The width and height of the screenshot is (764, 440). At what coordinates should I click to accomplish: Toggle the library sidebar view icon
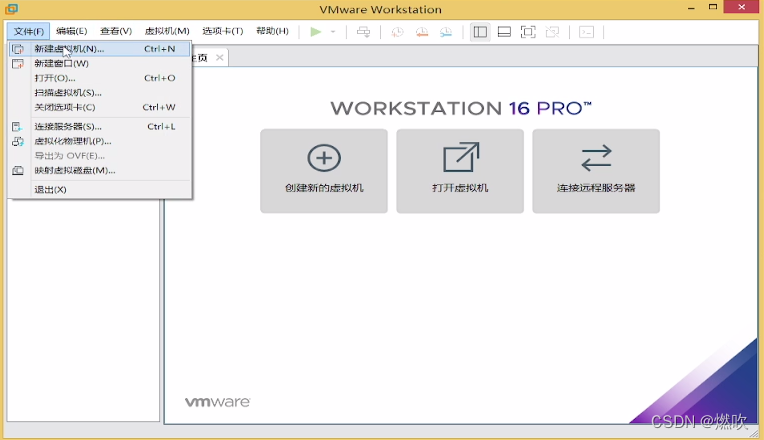click(480, 32)
